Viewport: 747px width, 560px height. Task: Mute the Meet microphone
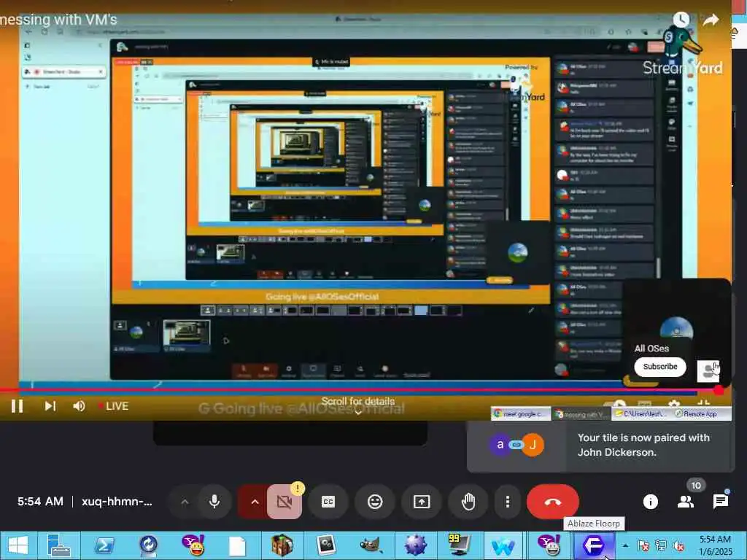click(x=214, y=502)
